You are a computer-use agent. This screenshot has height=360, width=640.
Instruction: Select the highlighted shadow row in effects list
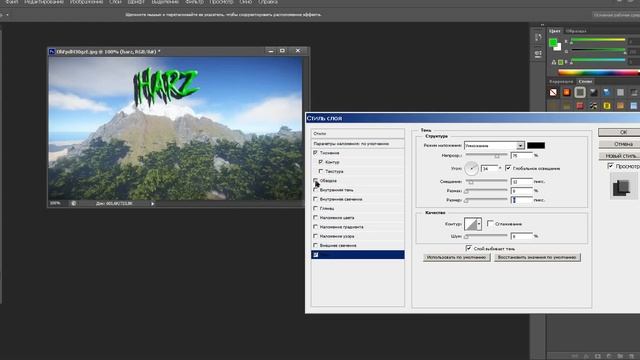pos(358,255)
